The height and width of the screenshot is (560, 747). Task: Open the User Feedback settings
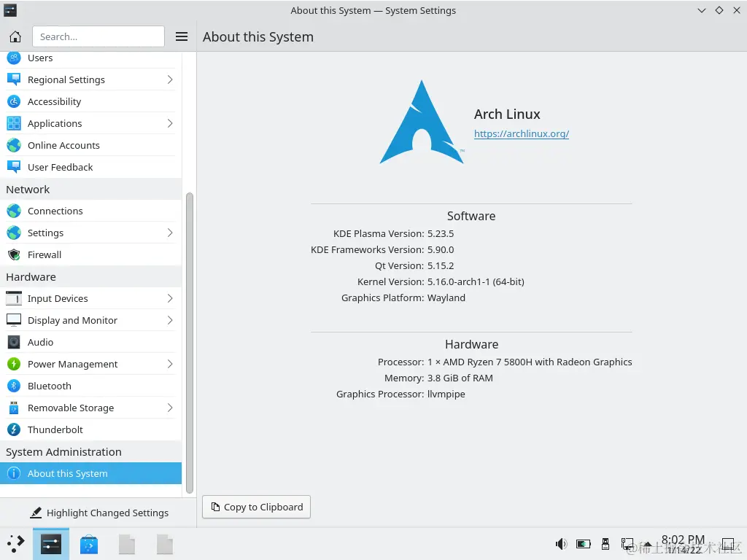60,167
